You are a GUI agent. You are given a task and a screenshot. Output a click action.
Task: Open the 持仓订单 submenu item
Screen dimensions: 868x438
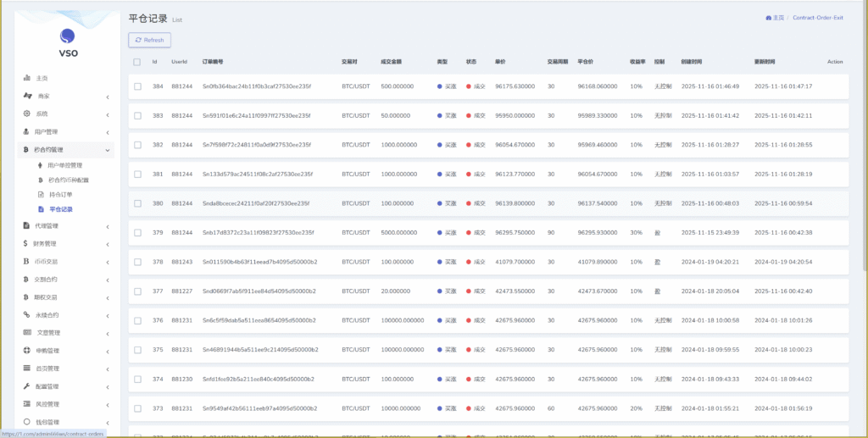point(60,194)
